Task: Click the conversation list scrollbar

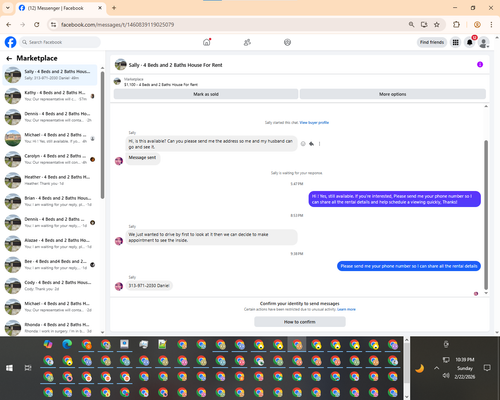Action: 102,135
